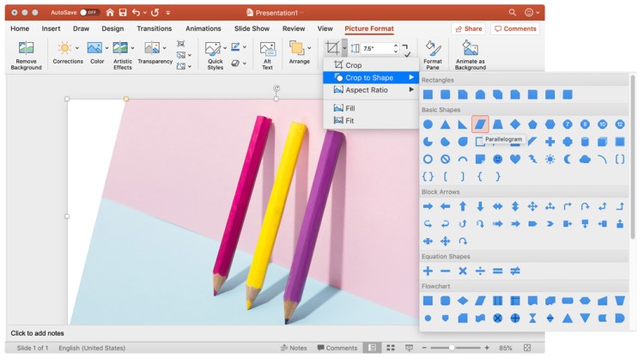Open the Undo history dropdown
Viewport: 644px width, 359px height.
145,13
